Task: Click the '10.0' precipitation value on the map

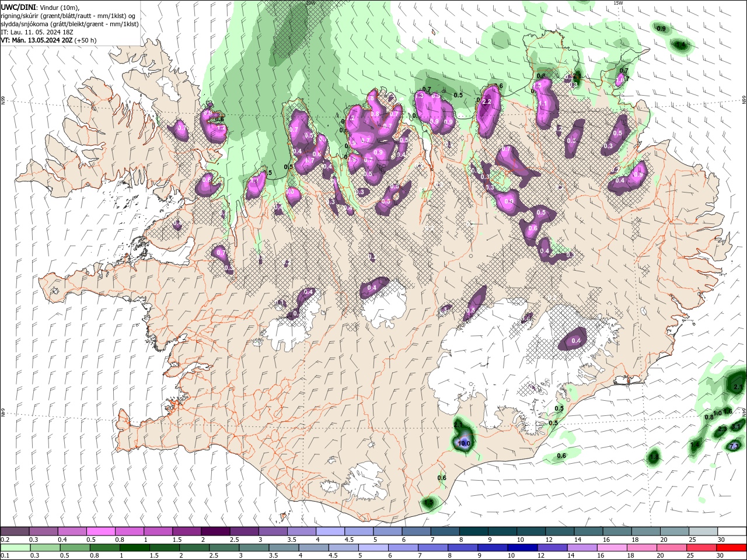Action: (464, 443)
